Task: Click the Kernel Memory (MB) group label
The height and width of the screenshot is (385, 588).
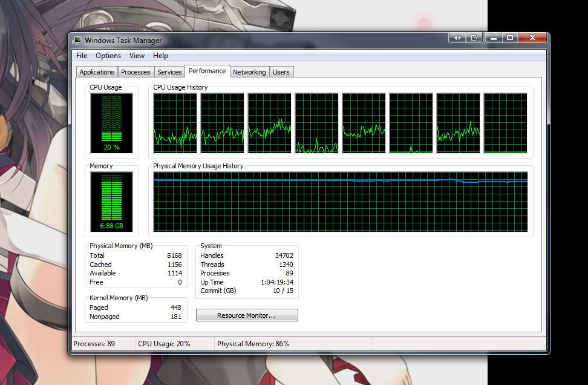Action: [119, 298]
